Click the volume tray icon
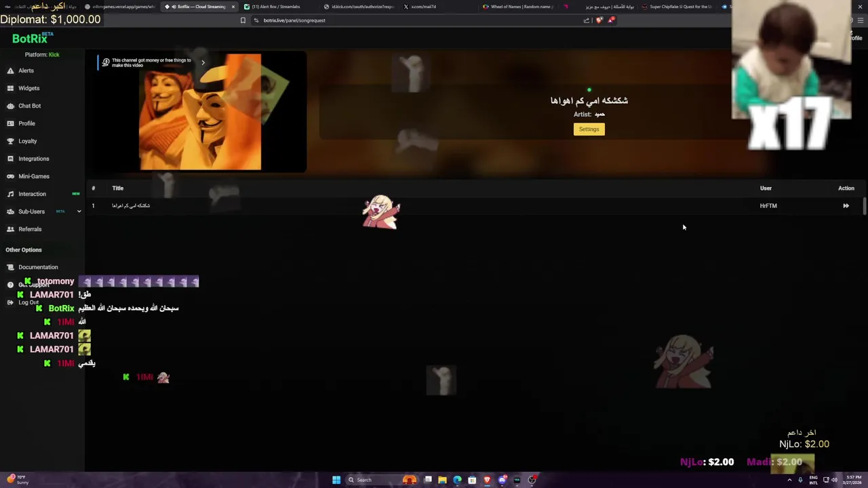 (x=834, y=480)
